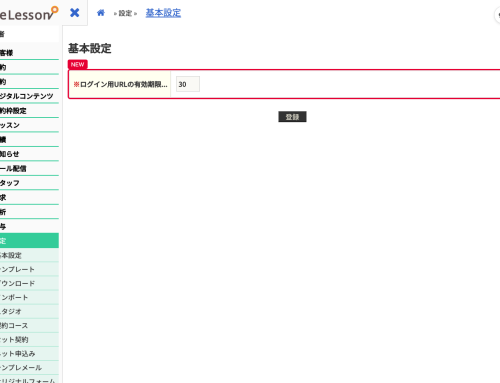This screenshot has height=383, width=500.
Task: Focus the login URL expiry field showing 30
Action: (x=188, y=84)
